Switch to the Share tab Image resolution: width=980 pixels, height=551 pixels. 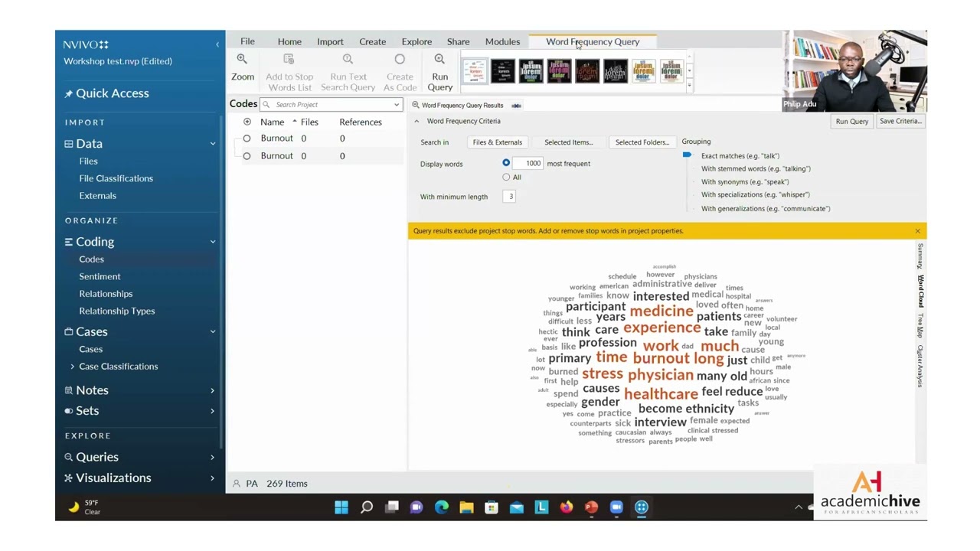coord(459,41)
